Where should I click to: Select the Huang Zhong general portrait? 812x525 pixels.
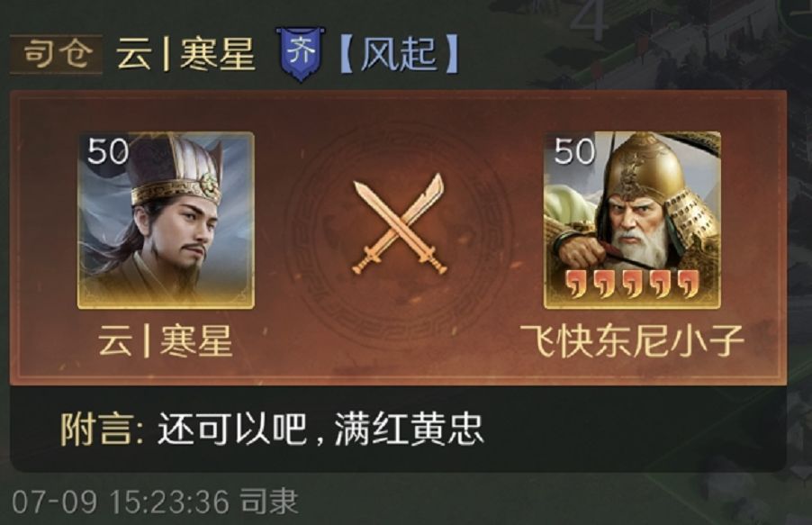[x=632, y=221]
